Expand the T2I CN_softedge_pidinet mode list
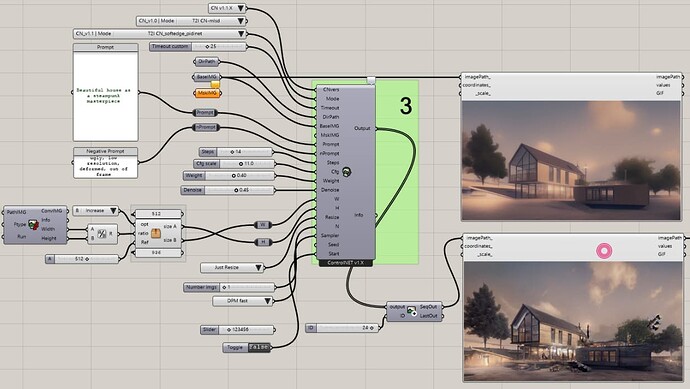Screen dimensions: 690x389 [160, 33]
